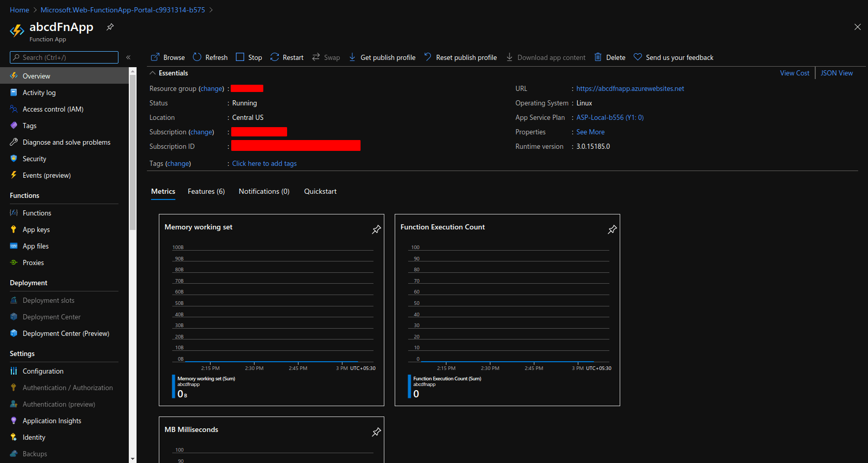Pin Memory working set chart

(377, 229)
